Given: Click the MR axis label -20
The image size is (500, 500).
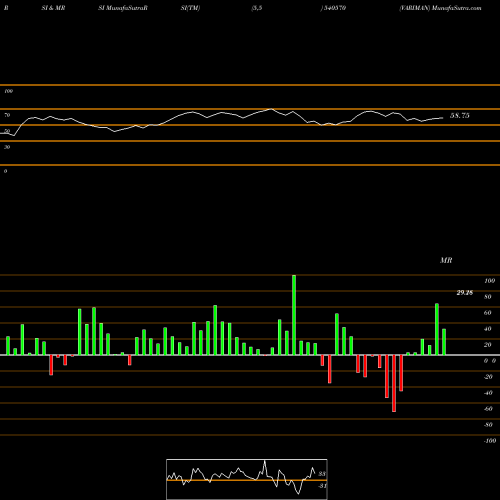Looking at the screenshot, I should 488,377.
